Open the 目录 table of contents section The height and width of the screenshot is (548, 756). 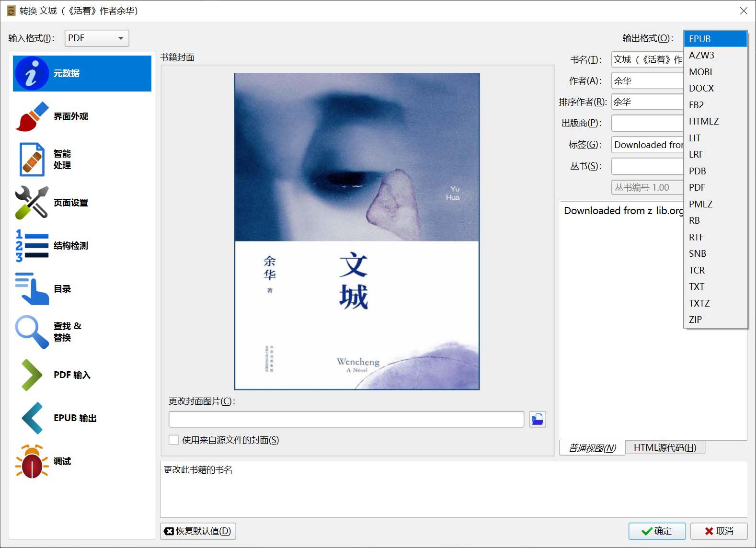(x=82, y=289)
